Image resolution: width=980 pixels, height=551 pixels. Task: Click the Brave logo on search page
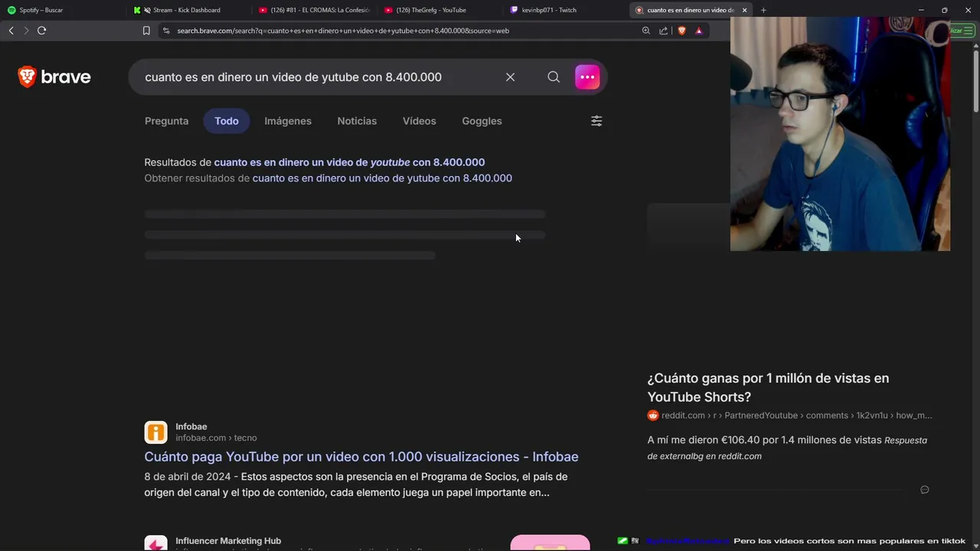tap(54, 77)
